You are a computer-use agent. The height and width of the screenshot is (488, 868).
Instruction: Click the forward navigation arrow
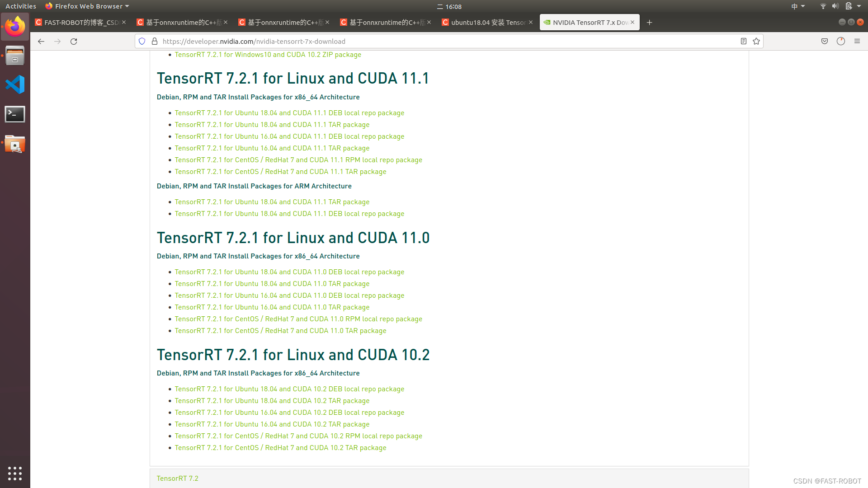[x=57, y=41]
